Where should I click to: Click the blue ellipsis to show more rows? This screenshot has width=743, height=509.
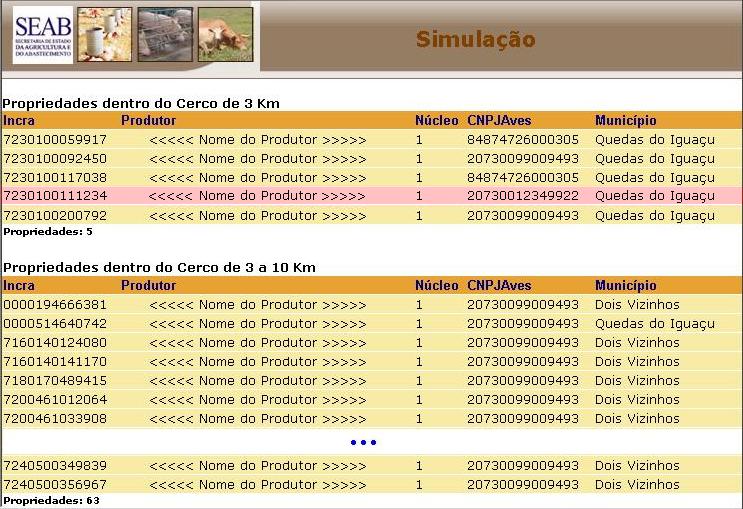(x=363, y=442)
